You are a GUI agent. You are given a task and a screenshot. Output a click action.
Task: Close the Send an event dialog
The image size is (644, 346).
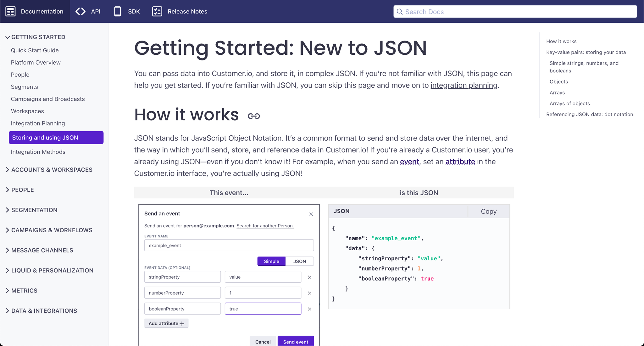311,214
